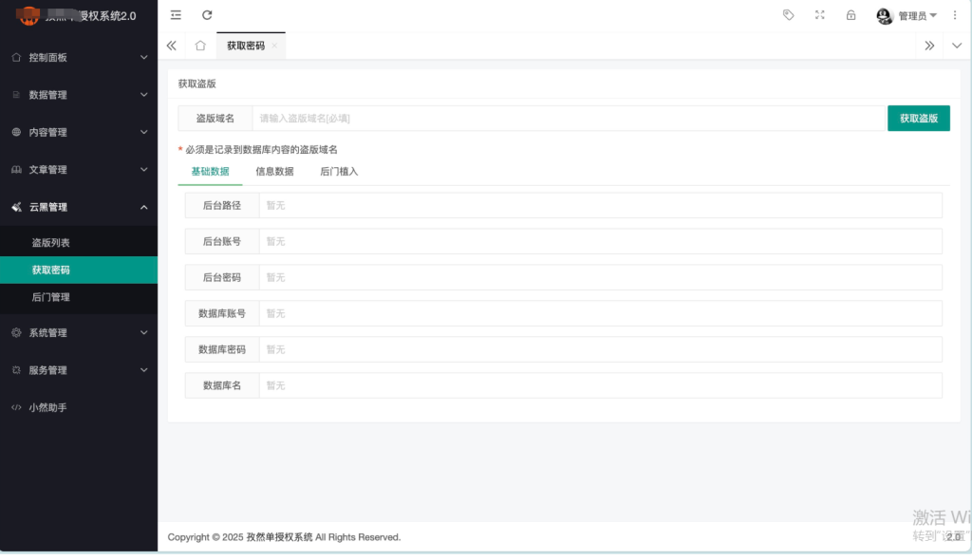
Task: Open the 管理员 user dropdown
Action: [x=907, y=15]
